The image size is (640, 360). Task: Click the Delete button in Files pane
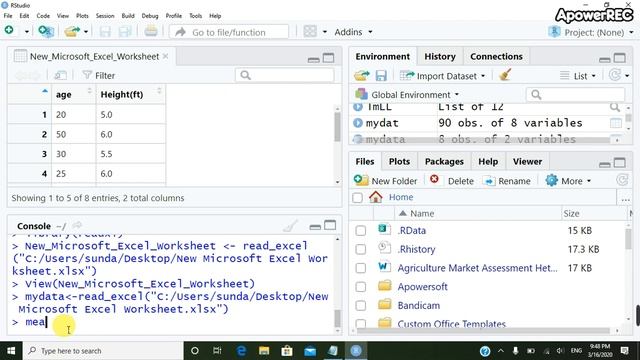[x=452, y=180]
